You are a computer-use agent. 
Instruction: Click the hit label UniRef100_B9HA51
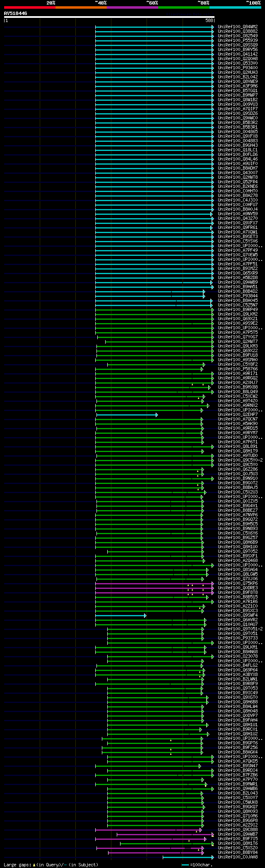(x=238, y=287)
